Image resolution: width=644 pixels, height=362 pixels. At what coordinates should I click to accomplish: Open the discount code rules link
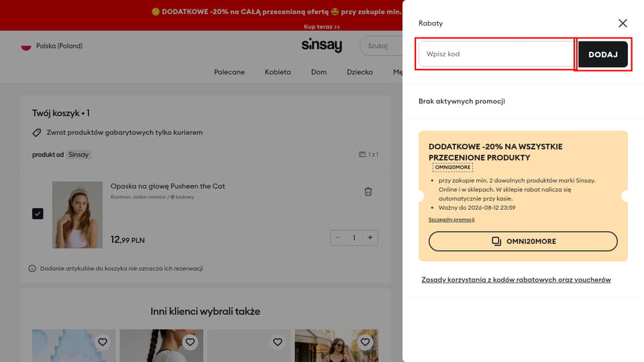point(516,280)
